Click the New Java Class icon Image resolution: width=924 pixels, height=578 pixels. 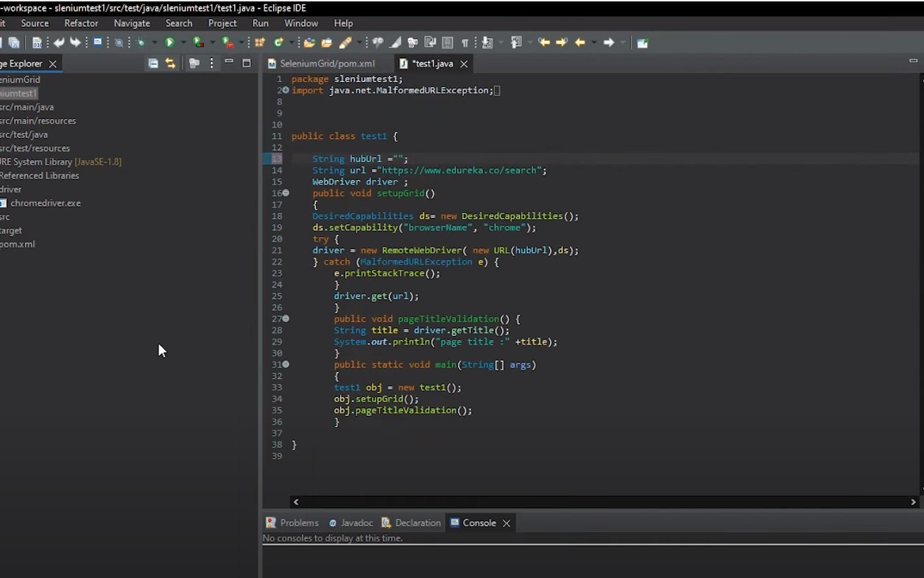pos(279,43)
